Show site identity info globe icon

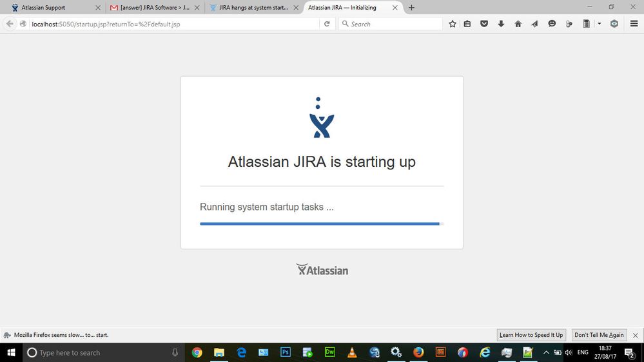[x=23, y=24]
